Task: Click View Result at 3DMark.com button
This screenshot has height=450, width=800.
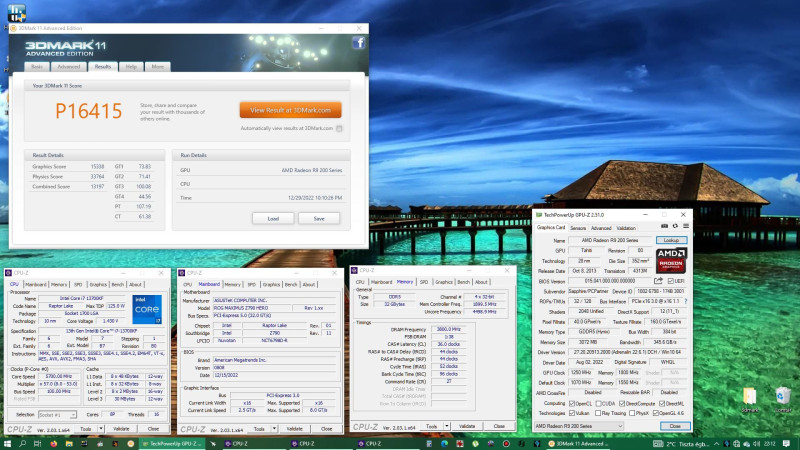Action: [x=290, y=110]
